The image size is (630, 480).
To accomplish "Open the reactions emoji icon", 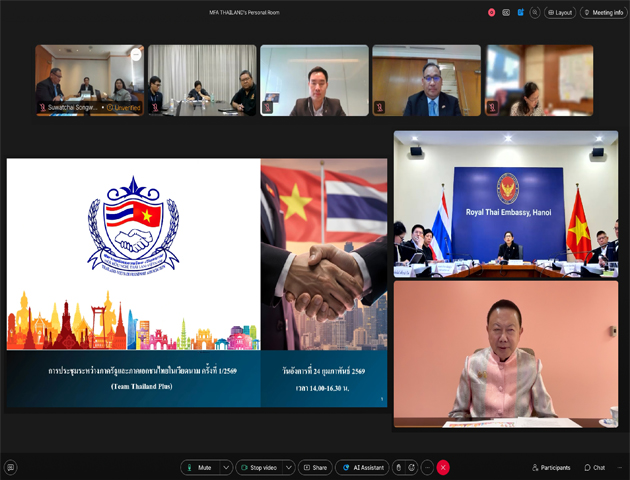I will click(x=412, y=467).
